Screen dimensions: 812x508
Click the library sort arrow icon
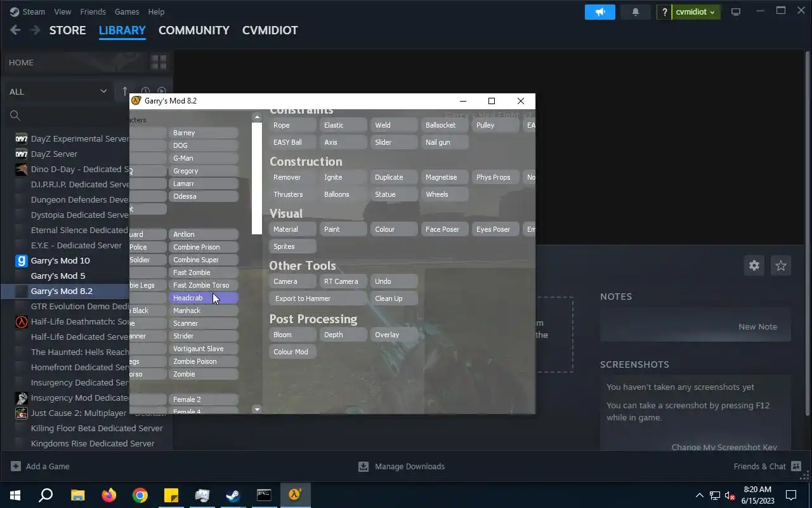(x=125, y=91)
